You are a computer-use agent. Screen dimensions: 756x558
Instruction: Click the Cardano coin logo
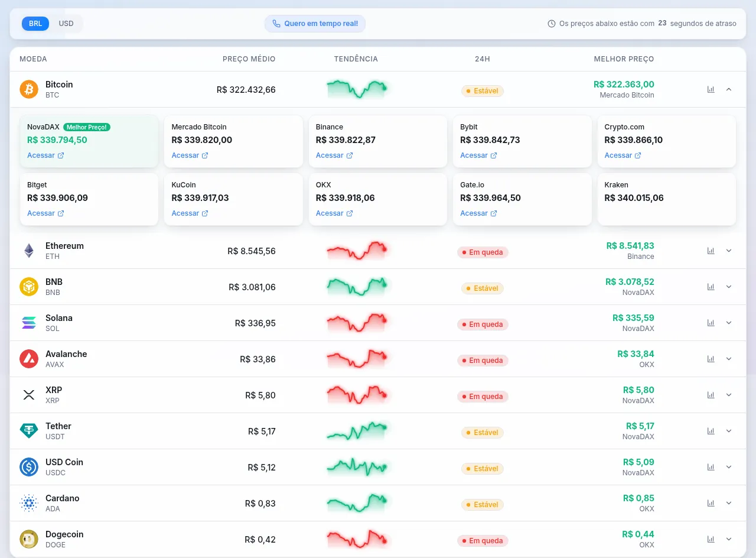(x=29, y=503)
